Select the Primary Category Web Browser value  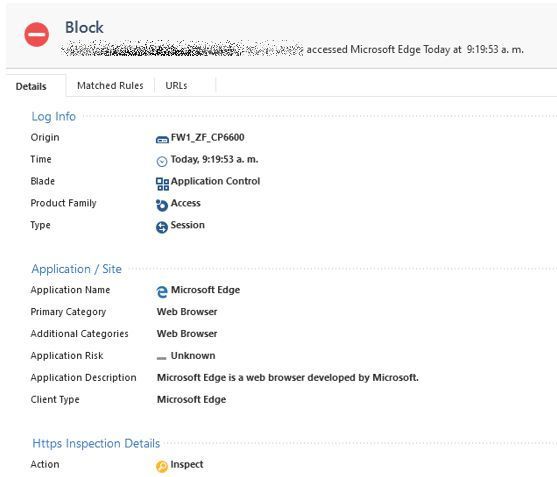[187, 312]
